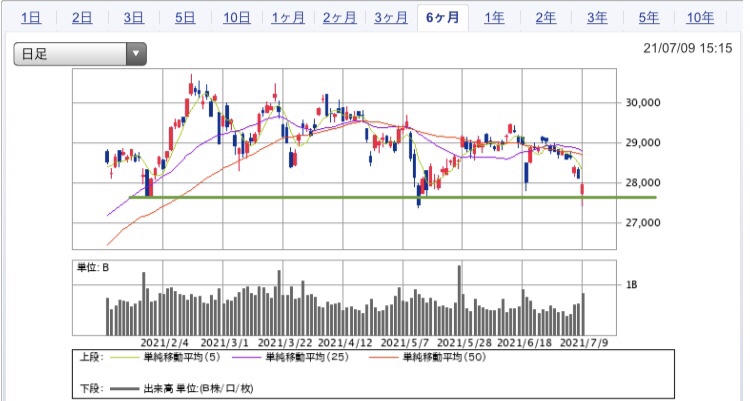Click the 単純移動平均(50) legend entry
The image size is (750, 401).
pos(427,357)
